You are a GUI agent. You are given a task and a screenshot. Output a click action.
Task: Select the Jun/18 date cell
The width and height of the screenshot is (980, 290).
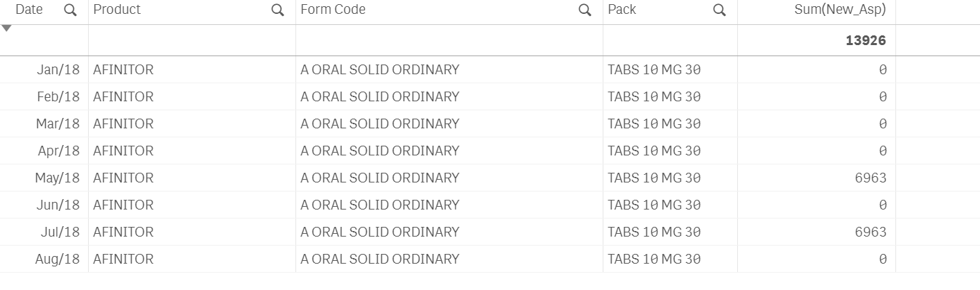pos(59,205)
